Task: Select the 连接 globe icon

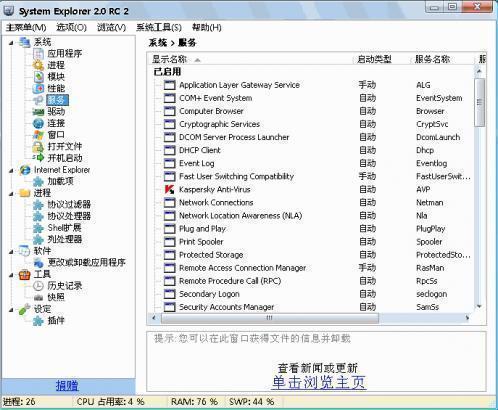Action: pyautogui.click(x=38, y=123)
